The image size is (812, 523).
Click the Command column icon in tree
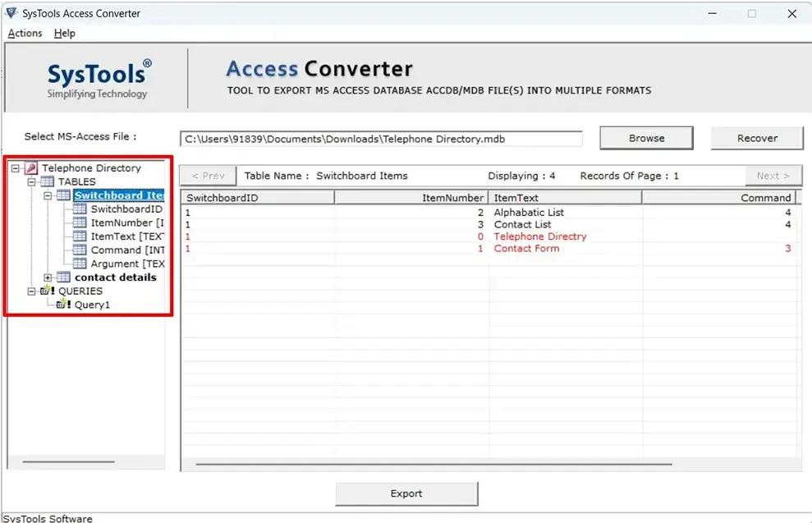80,250
